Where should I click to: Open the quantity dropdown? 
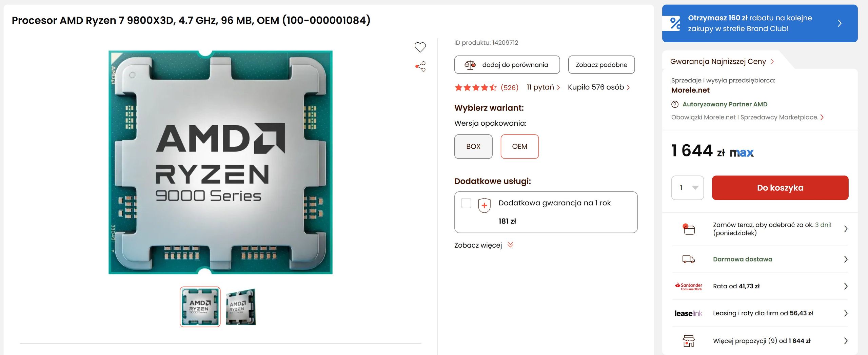688,188
